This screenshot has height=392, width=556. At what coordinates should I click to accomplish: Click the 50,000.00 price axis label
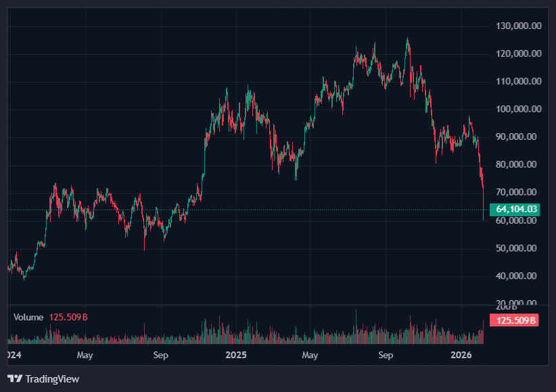click(x=517, y=248)
